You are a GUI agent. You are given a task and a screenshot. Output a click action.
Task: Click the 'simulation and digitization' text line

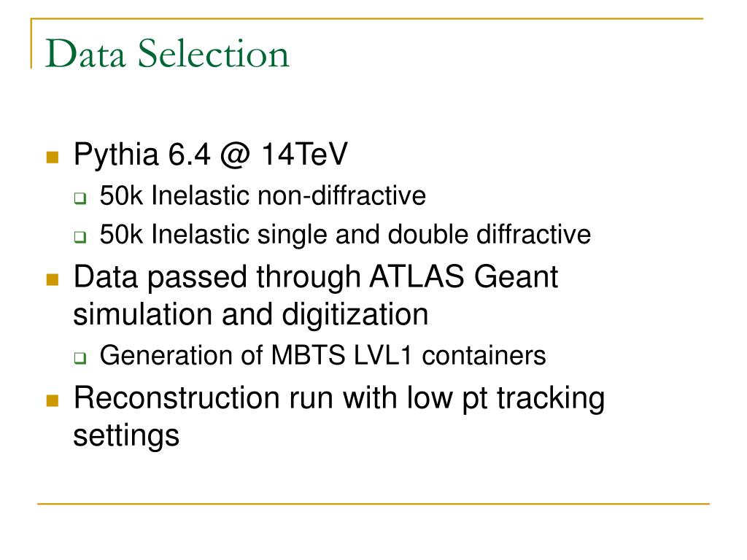click(x=251, y=315)
